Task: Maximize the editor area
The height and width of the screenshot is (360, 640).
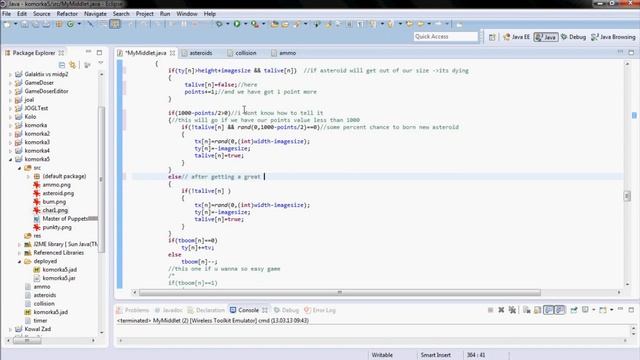Action: tap(631, 52)
